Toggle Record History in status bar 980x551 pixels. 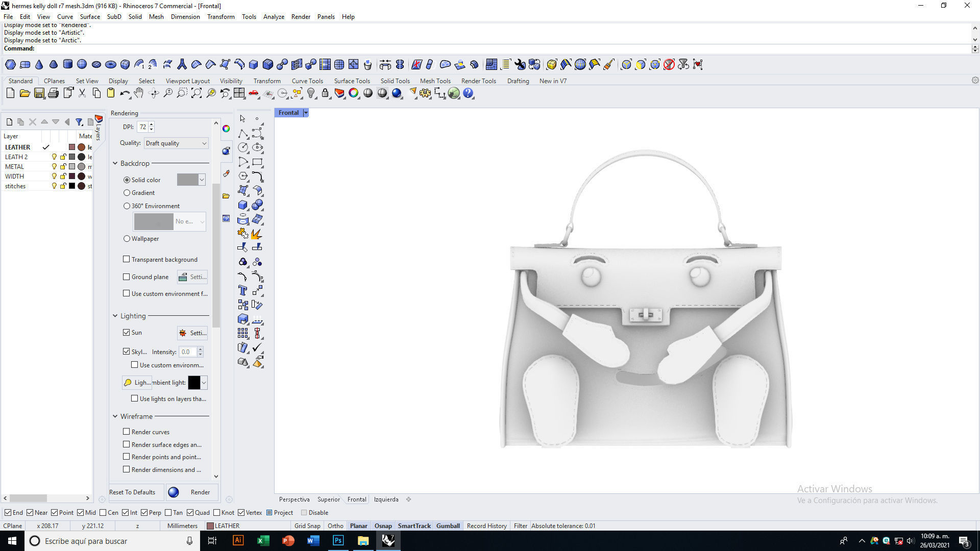pos(486,526)
